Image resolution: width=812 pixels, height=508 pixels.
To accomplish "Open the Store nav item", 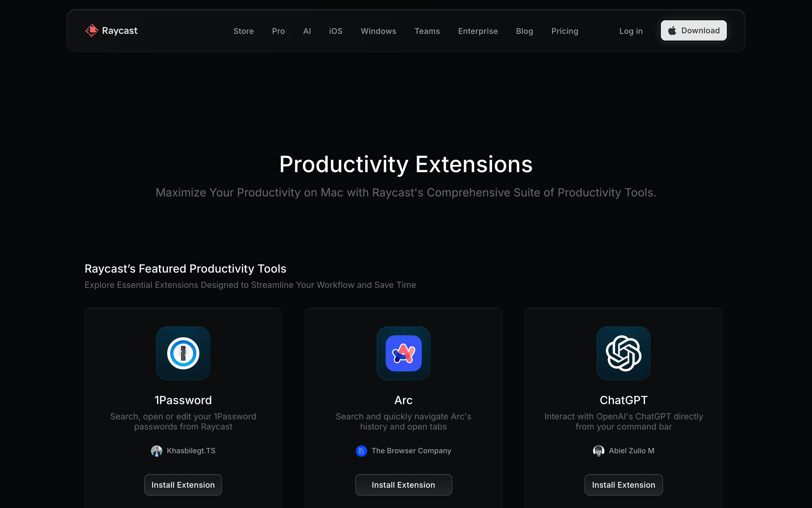I will [244, 31].
